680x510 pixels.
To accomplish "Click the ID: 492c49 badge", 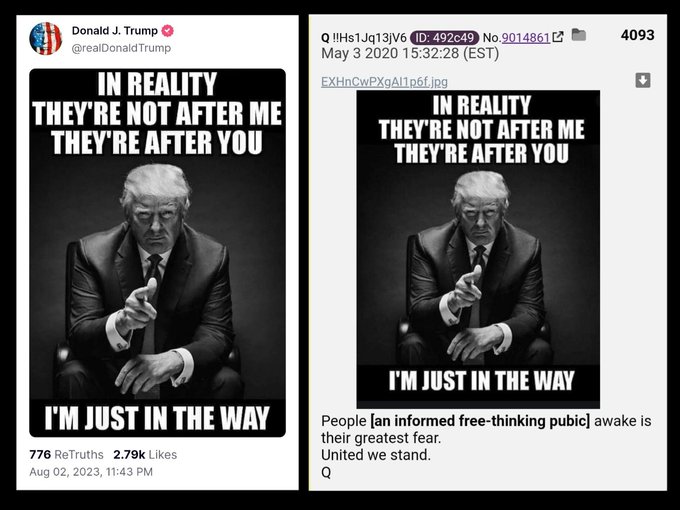I will (444, 38).
